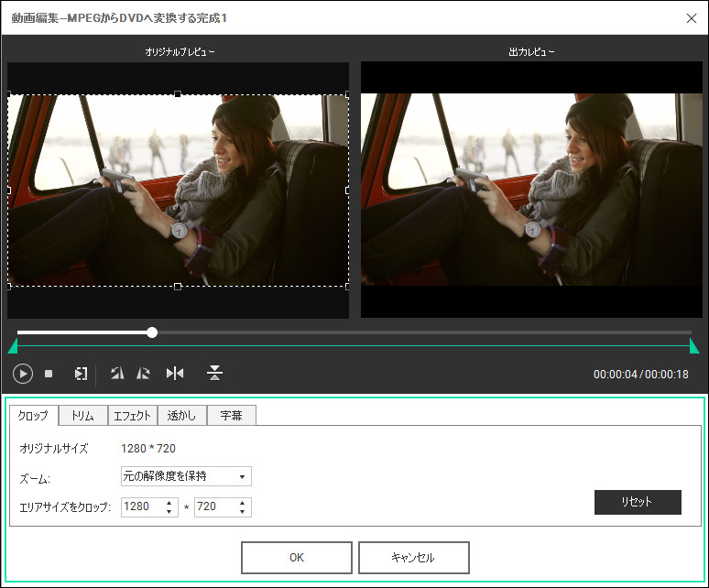
Task: Rotate video left 90 degrees
Action: [117, 374]
